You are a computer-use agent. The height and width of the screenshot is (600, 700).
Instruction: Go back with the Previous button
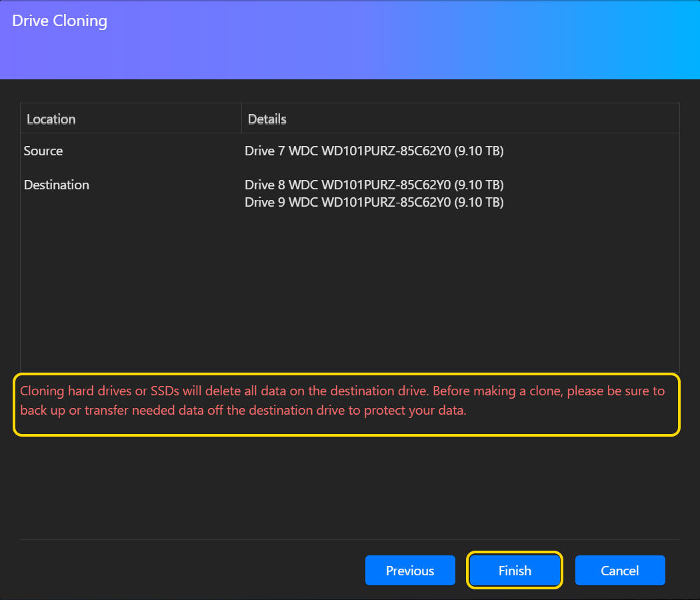click(x=410, y=571)
